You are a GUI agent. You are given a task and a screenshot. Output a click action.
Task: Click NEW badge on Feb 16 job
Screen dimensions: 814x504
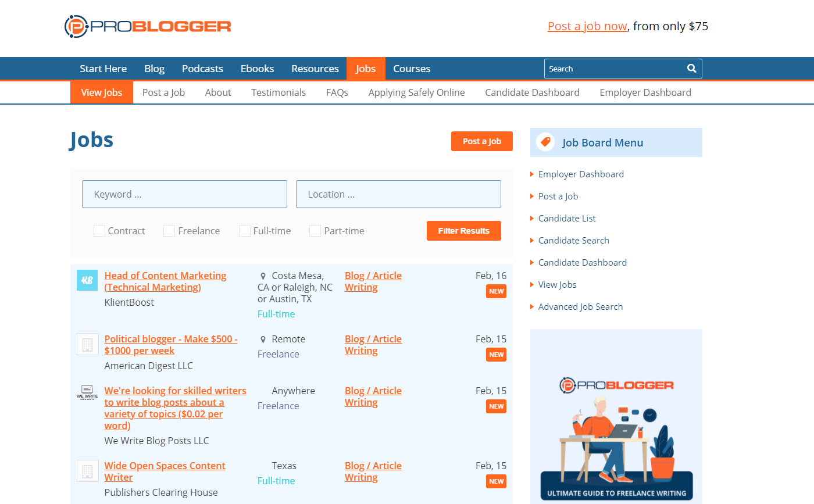pyautogui.click(x=496, y=291)
